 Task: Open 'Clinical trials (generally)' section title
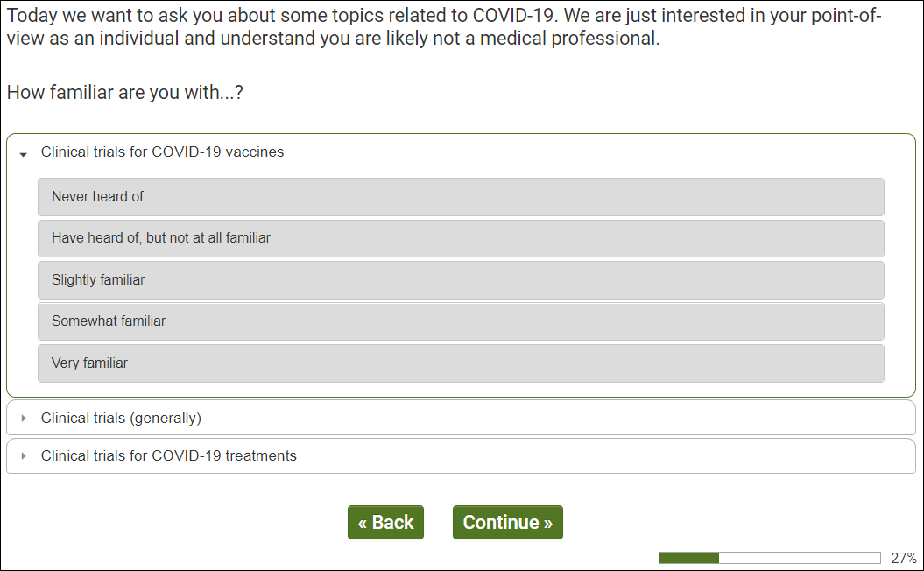121,419
